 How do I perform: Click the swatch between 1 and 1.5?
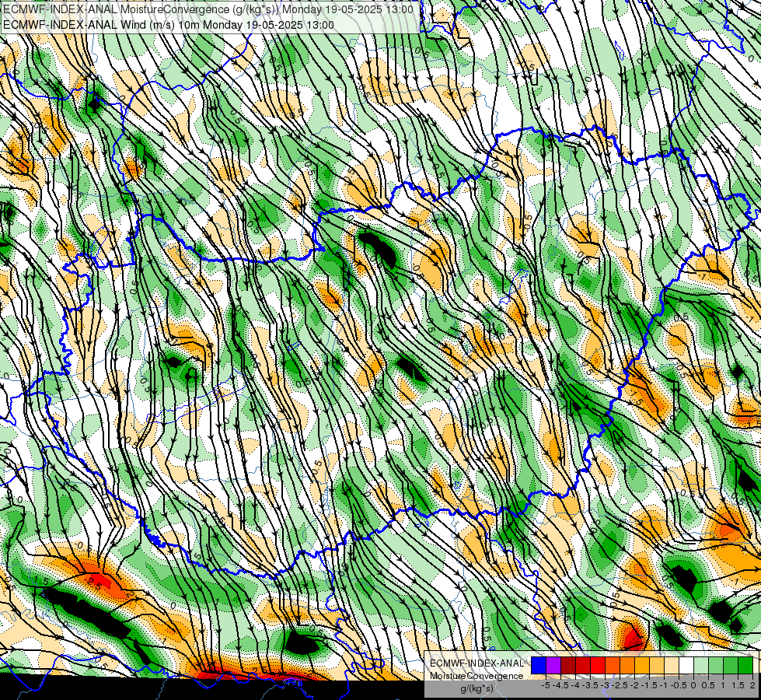[x=731, y=665]
